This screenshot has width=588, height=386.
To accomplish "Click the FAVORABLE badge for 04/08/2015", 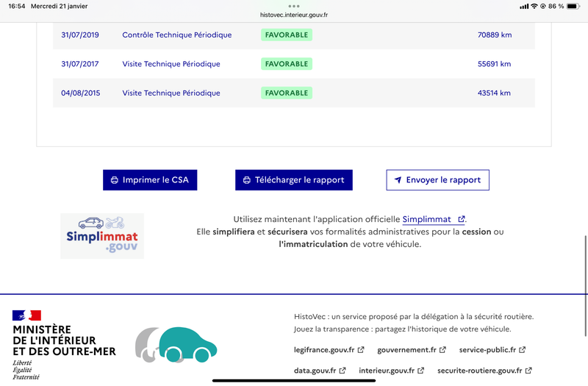I will [287, 93].
